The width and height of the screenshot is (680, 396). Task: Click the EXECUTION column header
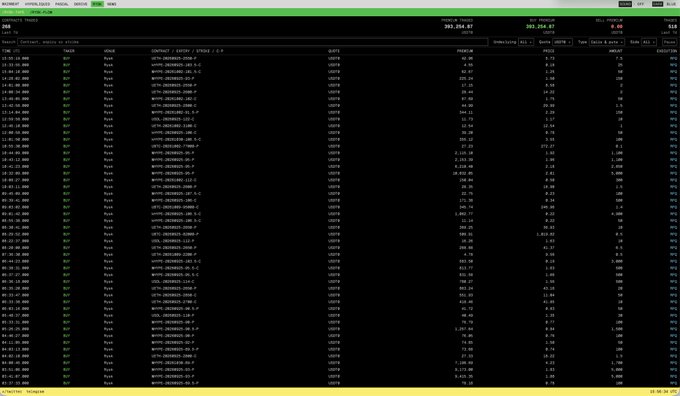point(667,51)
